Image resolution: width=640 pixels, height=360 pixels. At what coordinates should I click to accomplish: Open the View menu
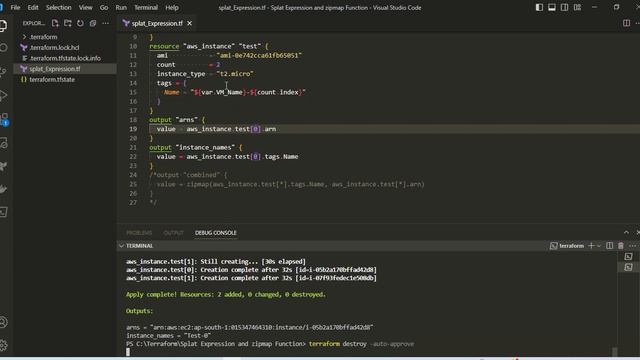(x=85, y=7)
